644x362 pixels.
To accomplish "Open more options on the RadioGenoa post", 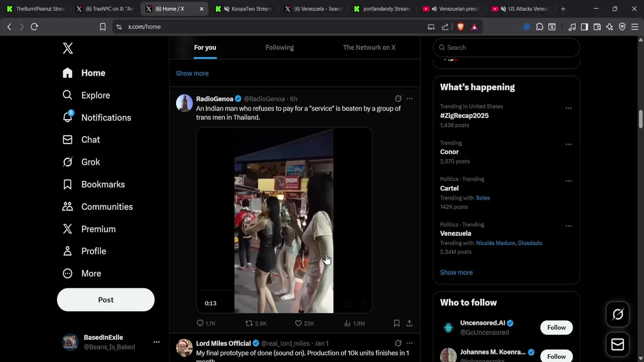I will 410,99.
